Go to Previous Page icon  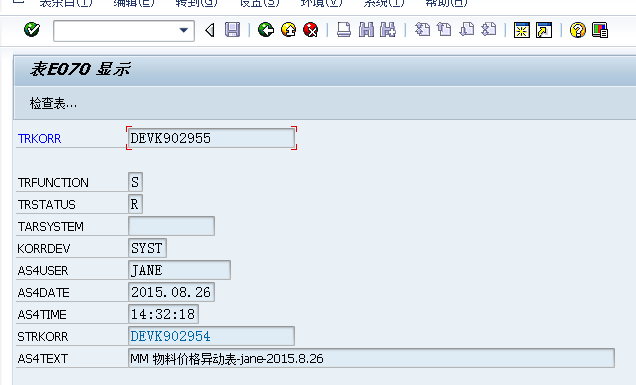pos(444,30)
